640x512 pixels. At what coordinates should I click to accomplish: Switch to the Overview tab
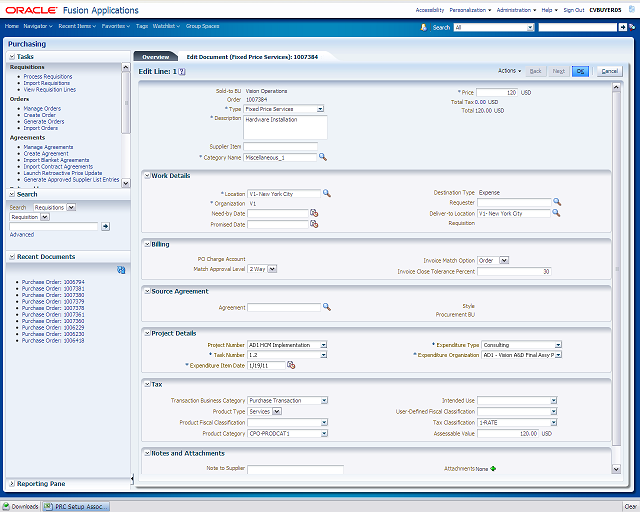click(x=156, y=57)
